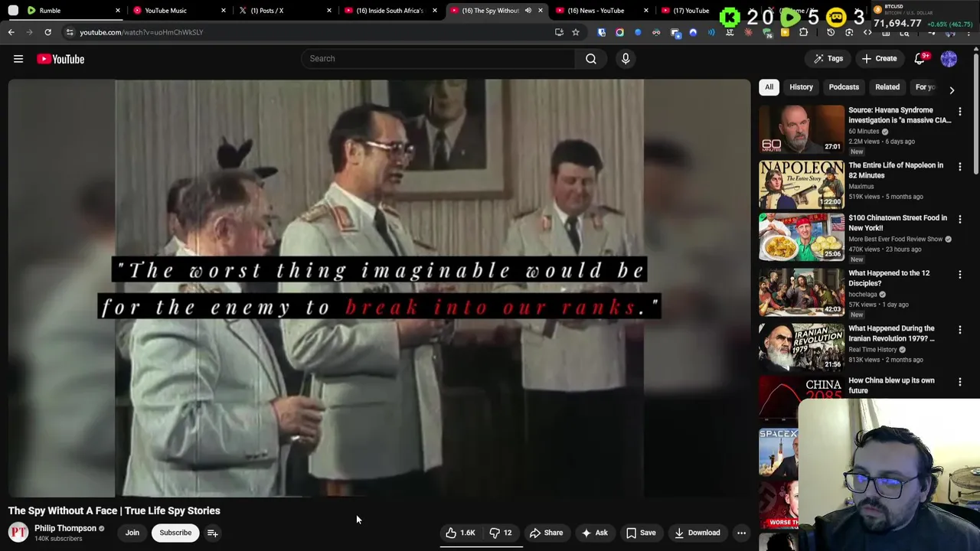
Task: Download the video
Action: [x=697, y=533]
